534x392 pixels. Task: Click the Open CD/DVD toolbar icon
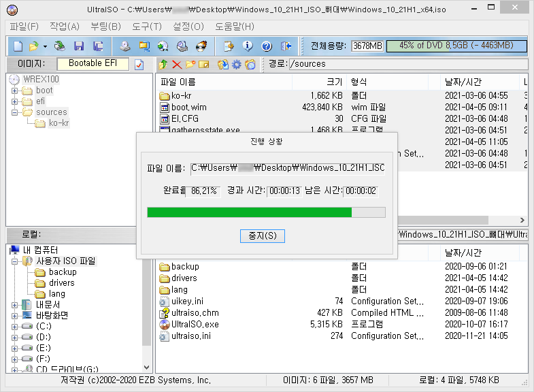(60, 46)
